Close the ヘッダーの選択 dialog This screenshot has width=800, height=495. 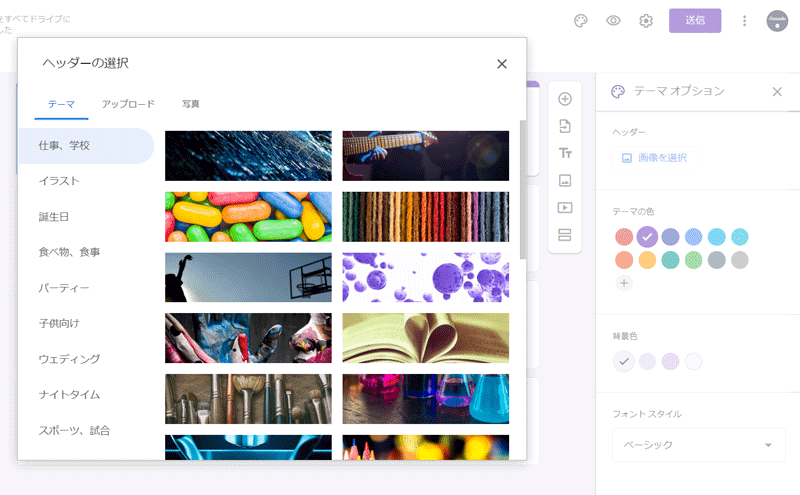(502, 64)
